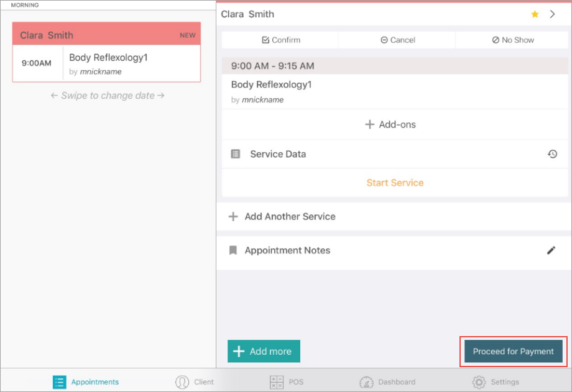Viewport: 572px width, 392px height.
Task: Click Proceed for Payment
Action: click(x=514, y=351)
